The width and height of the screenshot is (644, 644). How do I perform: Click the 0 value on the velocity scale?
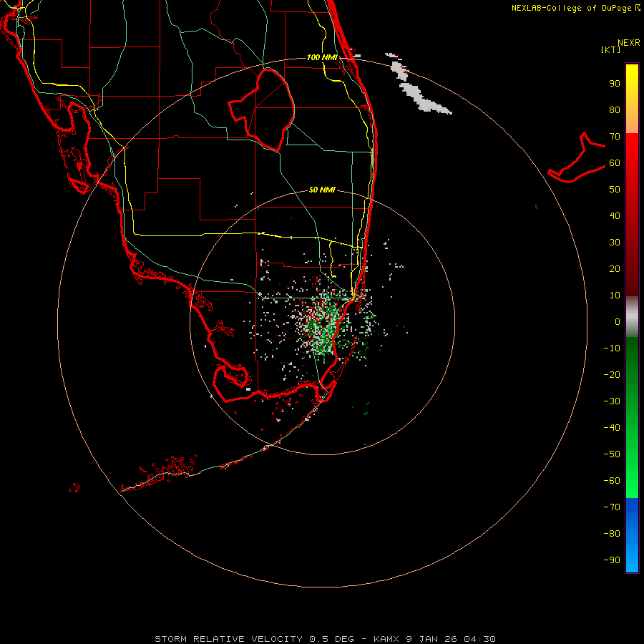click(618, 321)
